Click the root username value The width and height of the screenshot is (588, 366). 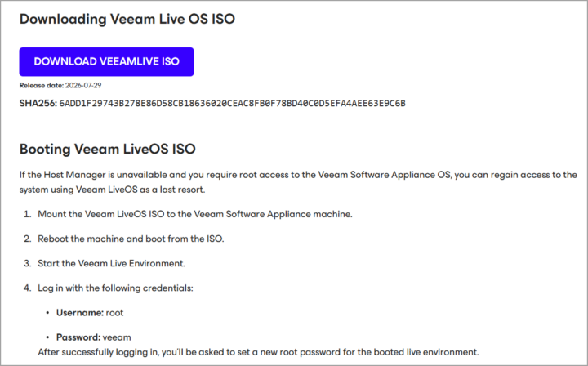(115, 313)
